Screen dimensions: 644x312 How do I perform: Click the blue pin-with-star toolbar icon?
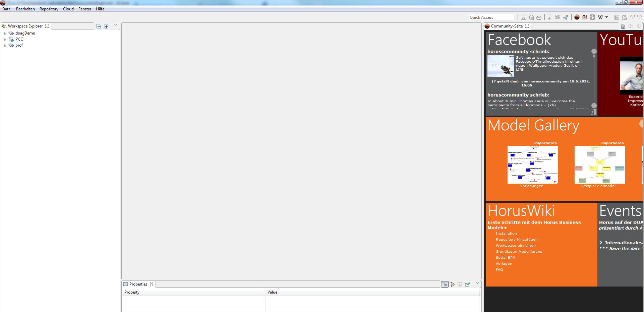[566, 17]
